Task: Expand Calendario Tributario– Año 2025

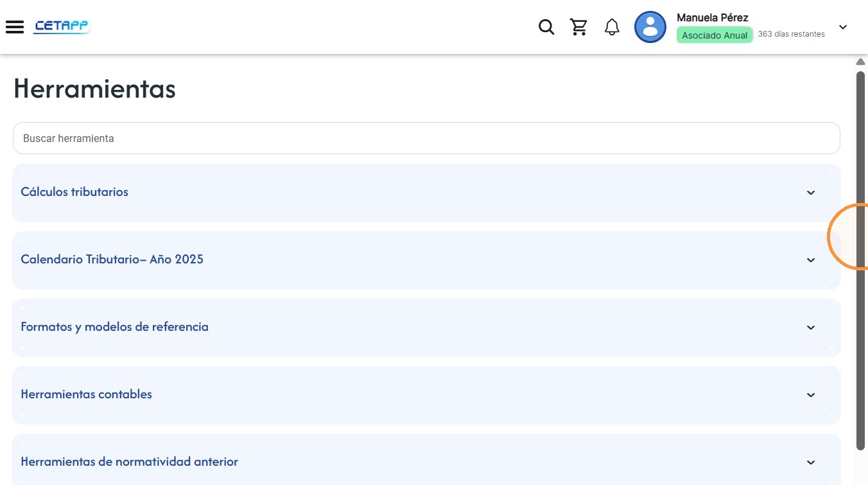Action: (426, 260)
